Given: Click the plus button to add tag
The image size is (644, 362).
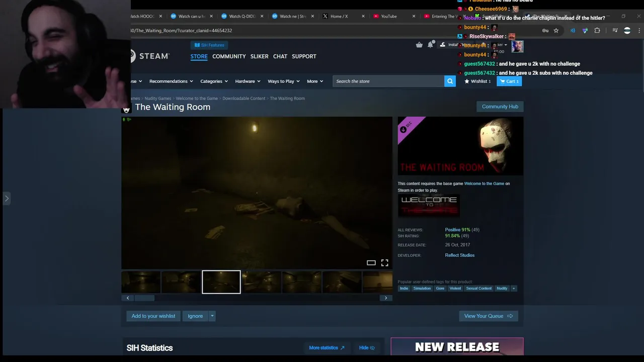Looking at the screenshot, I should tap(514, 288).
